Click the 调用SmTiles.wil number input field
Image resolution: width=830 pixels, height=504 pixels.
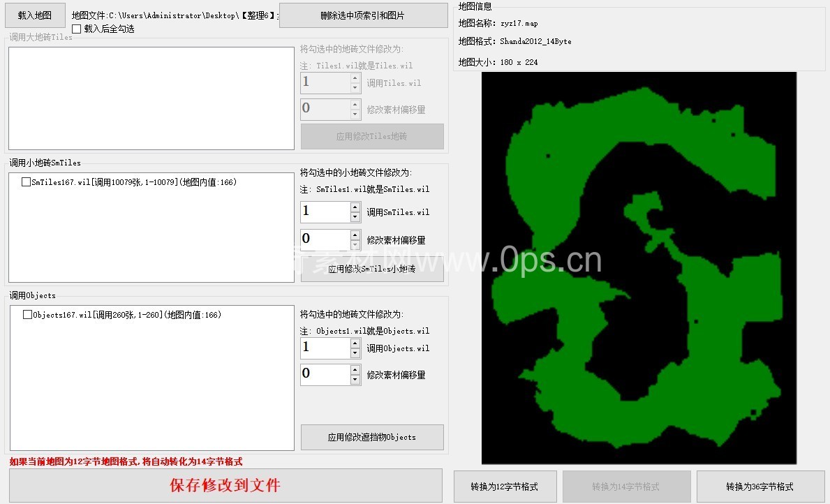[325, 212]
